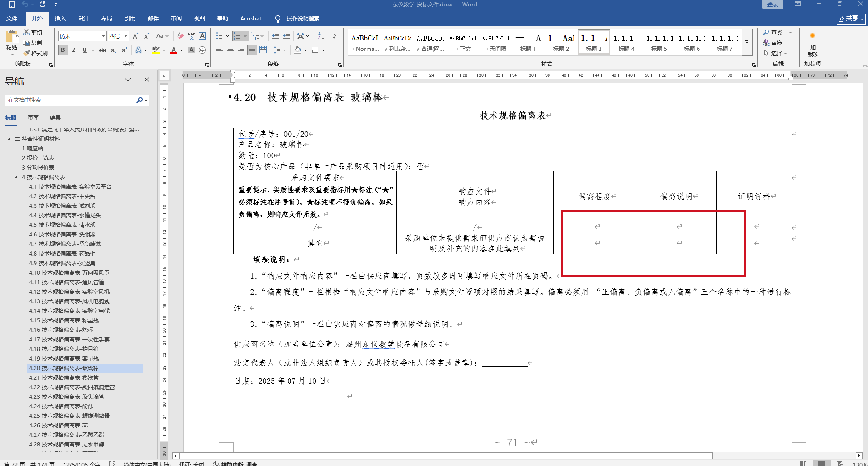This screenshot has height=466, width=868.
Task: Click the Sort A-Z icon
Action: click(x=321, y=36)
